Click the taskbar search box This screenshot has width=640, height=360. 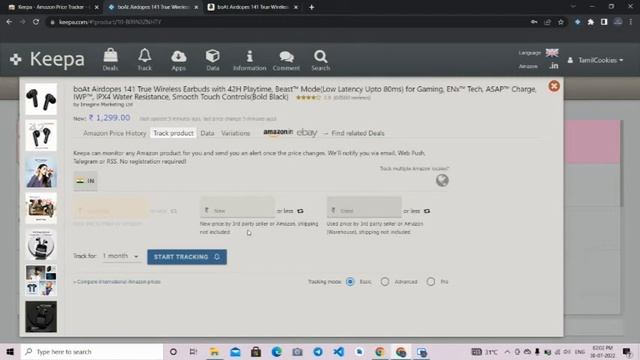(x=92, y=351)
